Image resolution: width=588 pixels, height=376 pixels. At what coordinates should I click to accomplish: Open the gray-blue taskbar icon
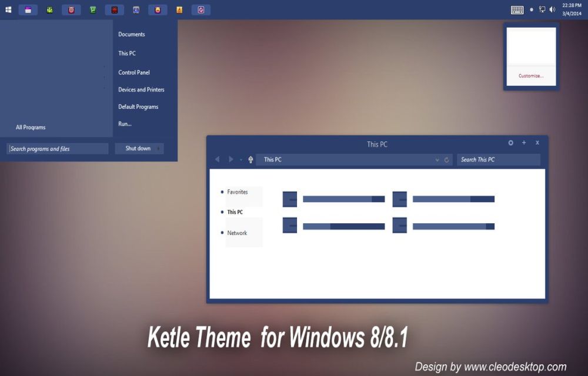pos(136,10)
